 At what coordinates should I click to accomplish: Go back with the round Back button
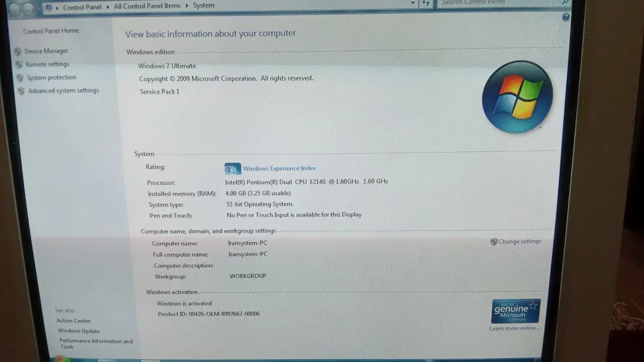15,9
